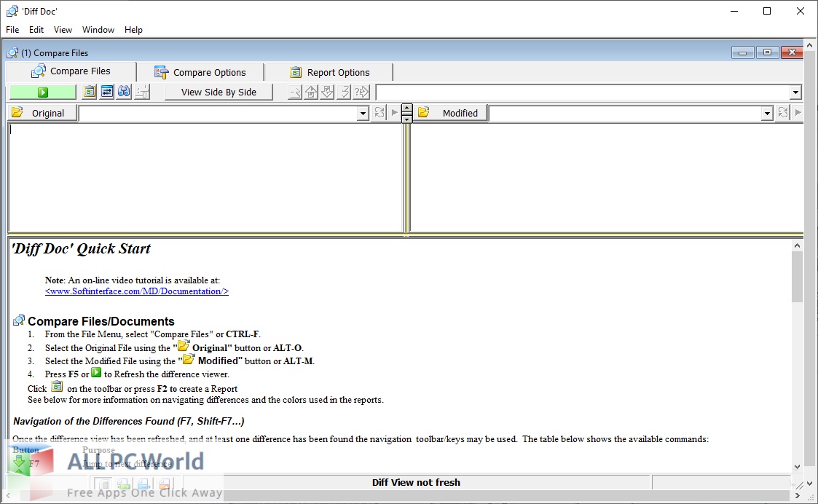Open the differences list dropdown arrow
The image size is (818, 504).
click(795, 93)
